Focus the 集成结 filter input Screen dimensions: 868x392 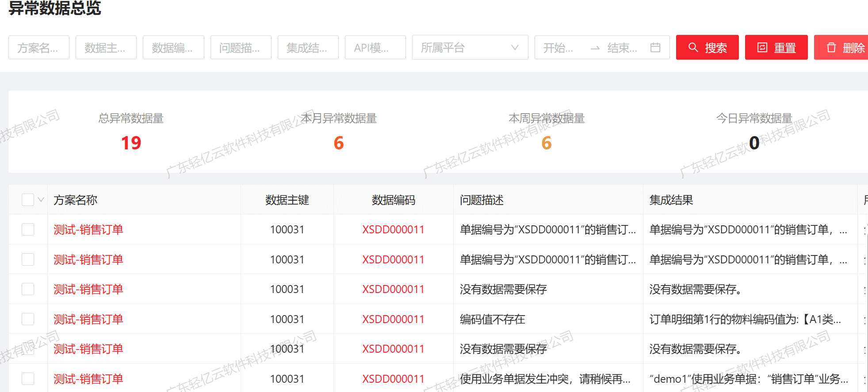pyautogui.click(x=308, y=47)
